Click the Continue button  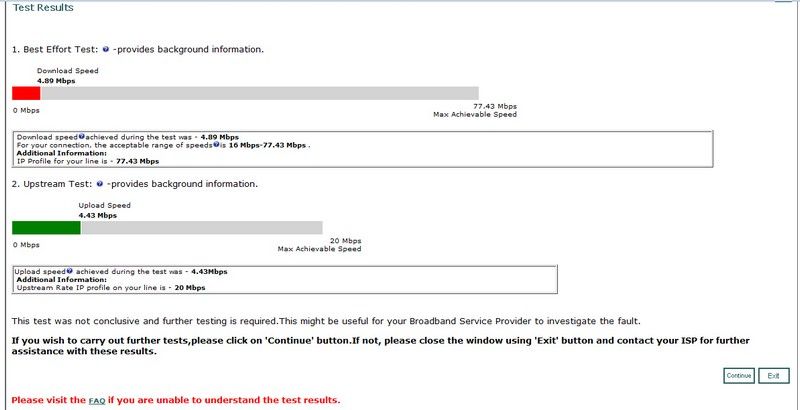point(739,375)
